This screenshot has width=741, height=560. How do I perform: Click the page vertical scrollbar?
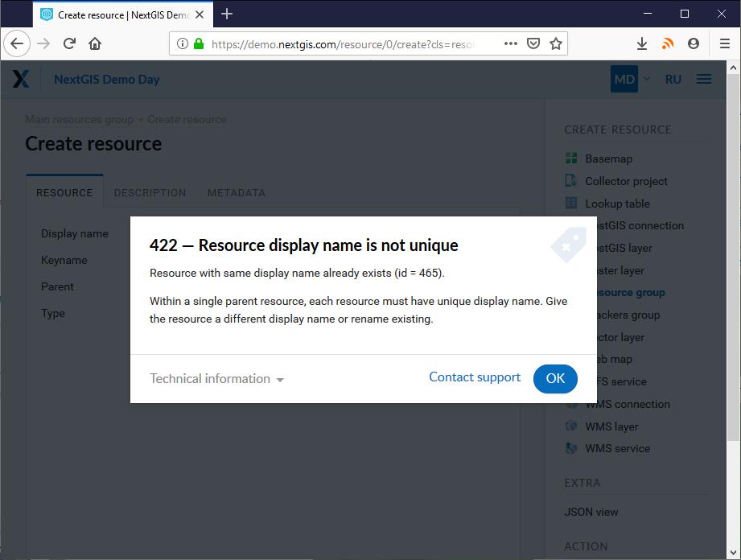click(733, 257)
